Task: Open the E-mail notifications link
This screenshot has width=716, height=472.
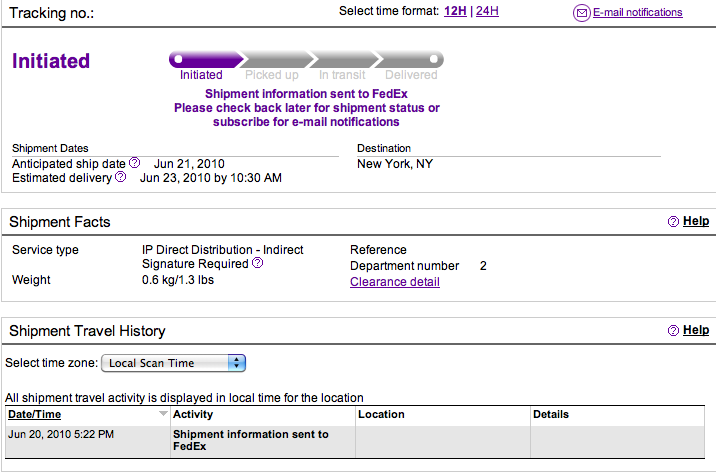Action: (x=637, y=13)
